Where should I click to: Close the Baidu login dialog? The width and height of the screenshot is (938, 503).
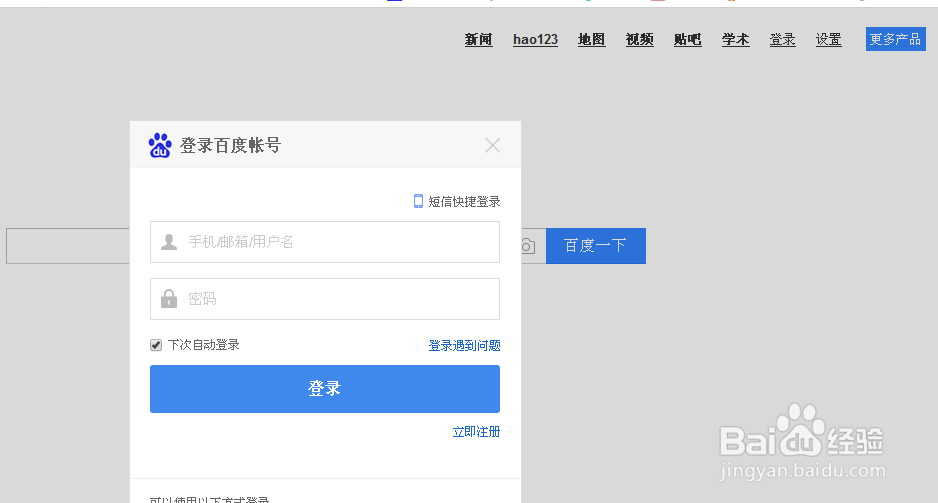[x=492, y=145]
